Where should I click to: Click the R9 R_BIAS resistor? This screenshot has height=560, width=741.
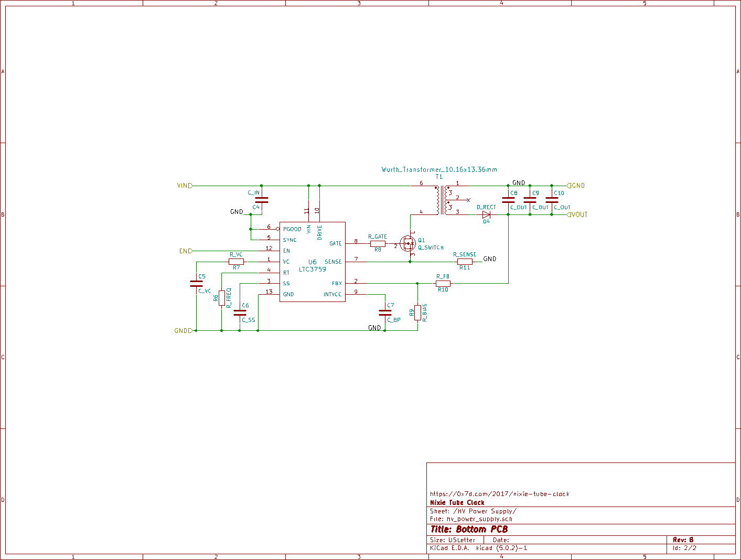tap(417, 313)
